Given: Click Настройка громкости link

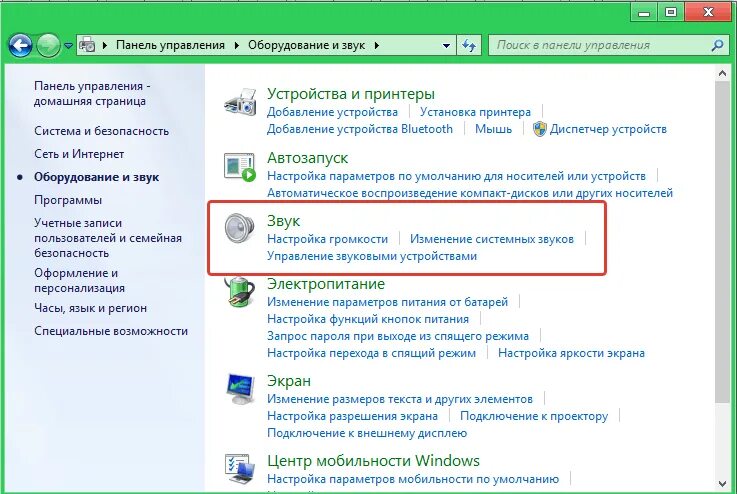Looking at the screenshot, I should coord(328,239).
